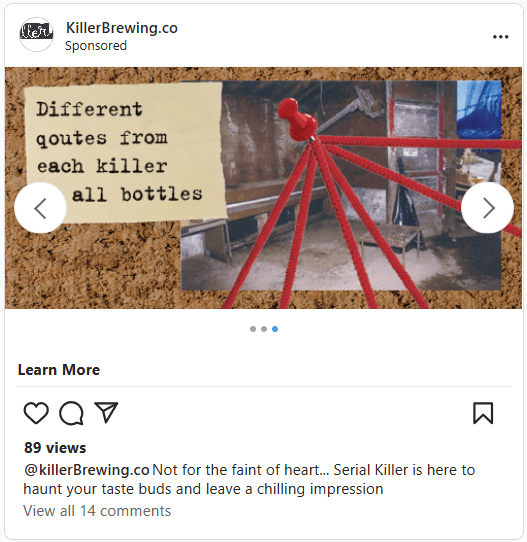Go to previous carousel slide
This screenshot has height=542, width=527.
click(x=40, y=208)
